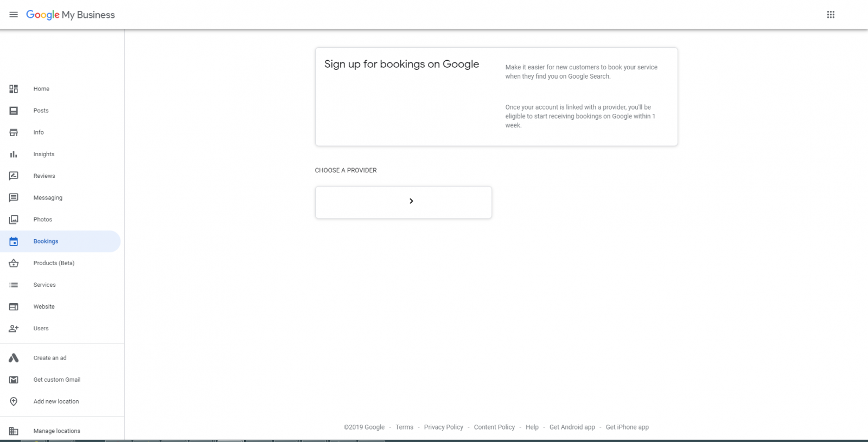Click the Users add-person icon
This screenshot has height=442, width=868.
tap(14, 329)
